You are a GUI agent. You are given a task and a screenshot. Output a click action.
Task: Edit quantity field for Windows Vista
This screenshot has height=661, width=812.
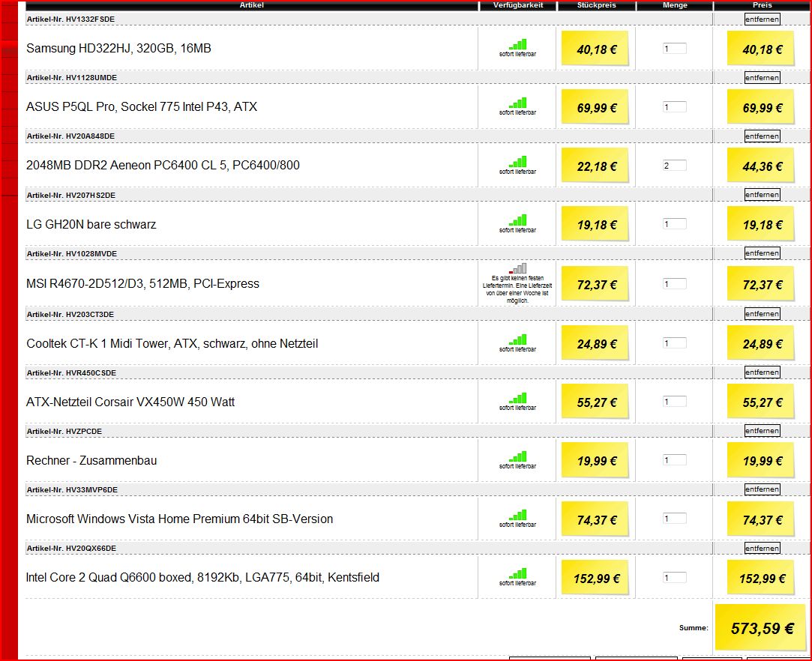coord(675,519)
